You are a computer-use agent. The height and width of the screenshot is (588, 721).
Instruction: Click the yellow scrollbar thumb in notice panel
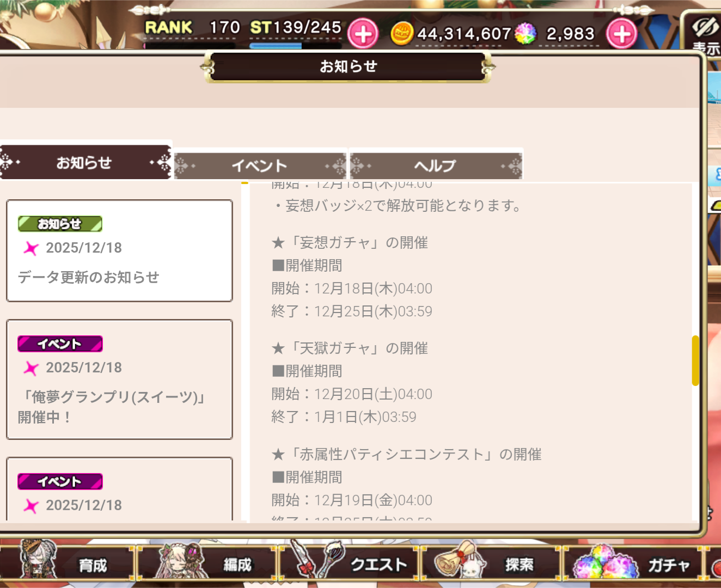click(x=695, y=360)
